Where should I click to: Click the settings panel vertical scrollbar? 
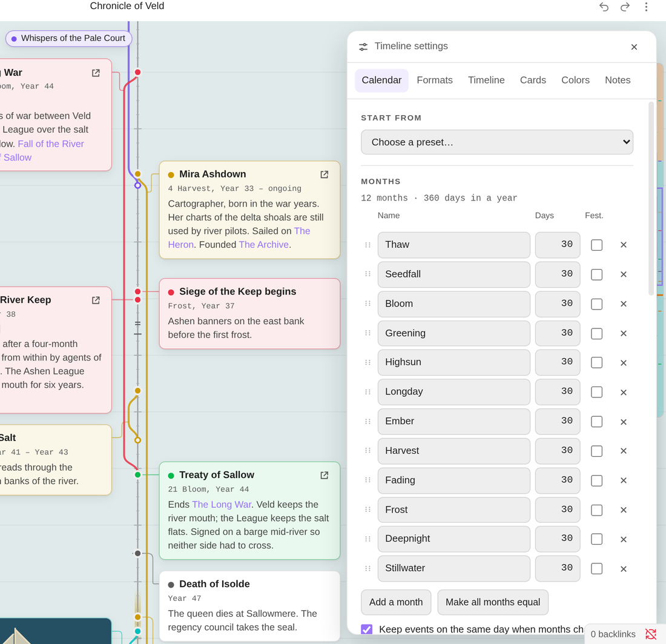pyautogui.click(x=651, y=198)
